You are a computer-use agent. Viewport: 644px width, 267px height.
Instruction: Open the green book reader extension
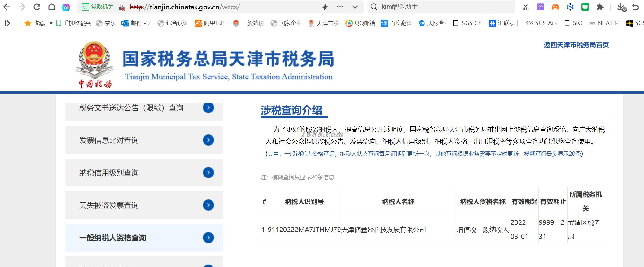click(585, 7)
